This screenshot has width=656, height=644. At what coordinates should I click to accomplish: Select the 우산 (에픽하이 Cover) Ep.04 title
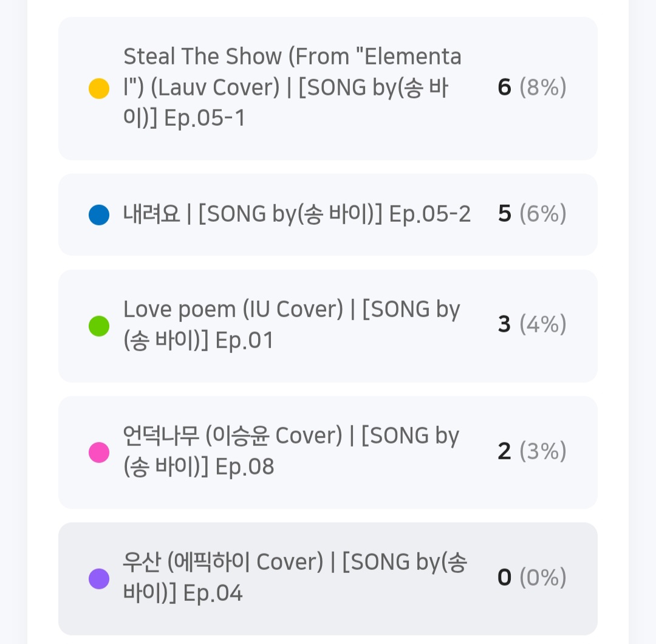click(x=295, y=577)
